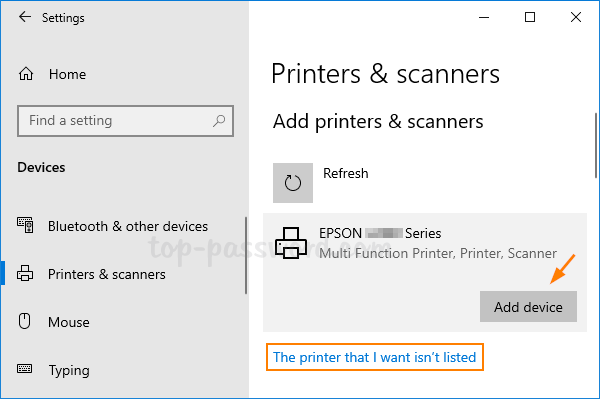Click the back arrow next to Settings
The width and height of the screenshot is (600, 399).
tap(25, 17)
